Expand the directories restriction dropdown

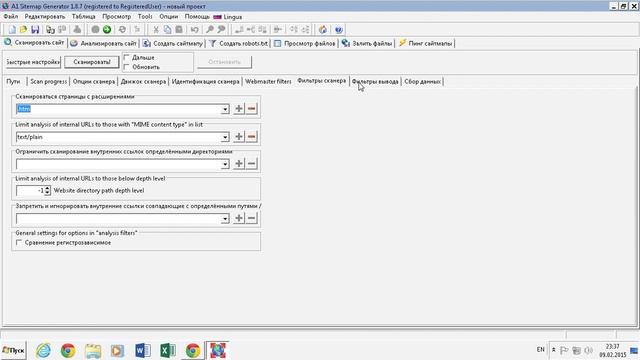coord(225,164)
